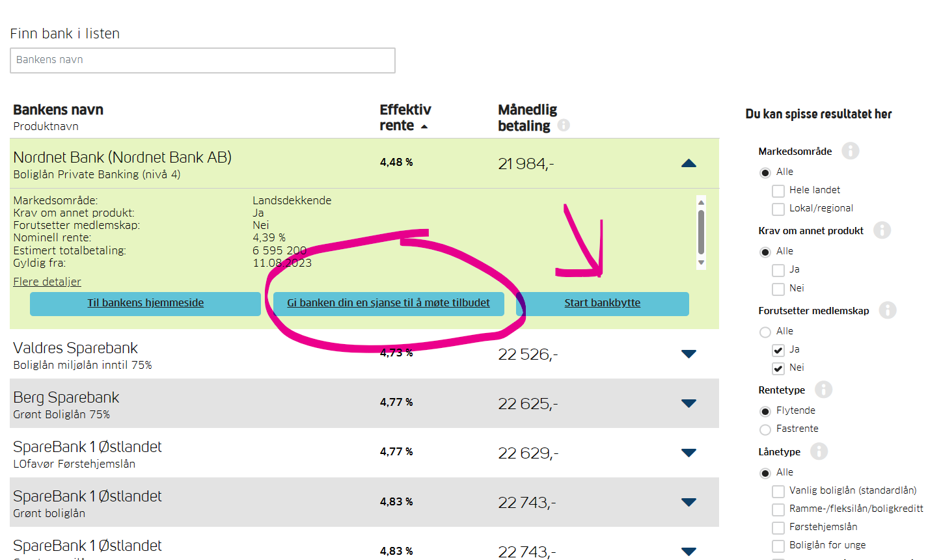Screen dimensions: 941x560
Task: Uncheck Ja under Forutsetter medlemskap
Action: click(x=778, y=351)
